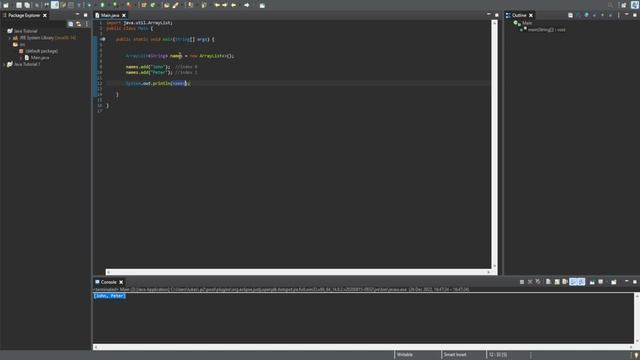Select main(String[]) method in Outline
Viewport: 640px width, 360px height.
(x=547, y=29)
